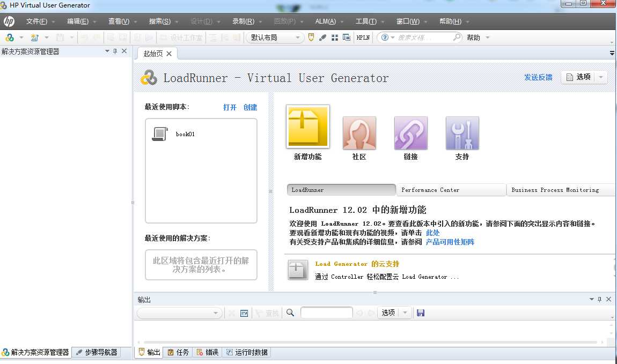Open the 默认布局 layout dropdown
Screen dimensions: 617x364
[x=275, y=38]
